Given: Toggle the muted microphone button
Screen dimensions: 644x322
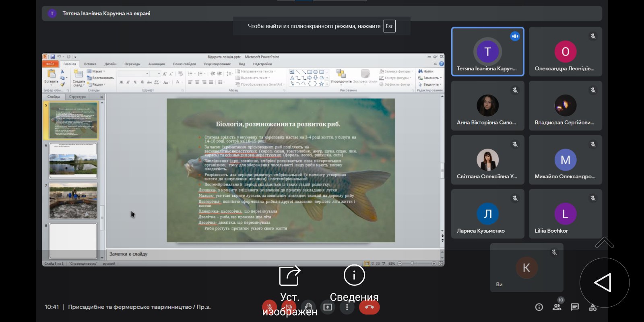Looking at the screenshot, I should point(269,307).
